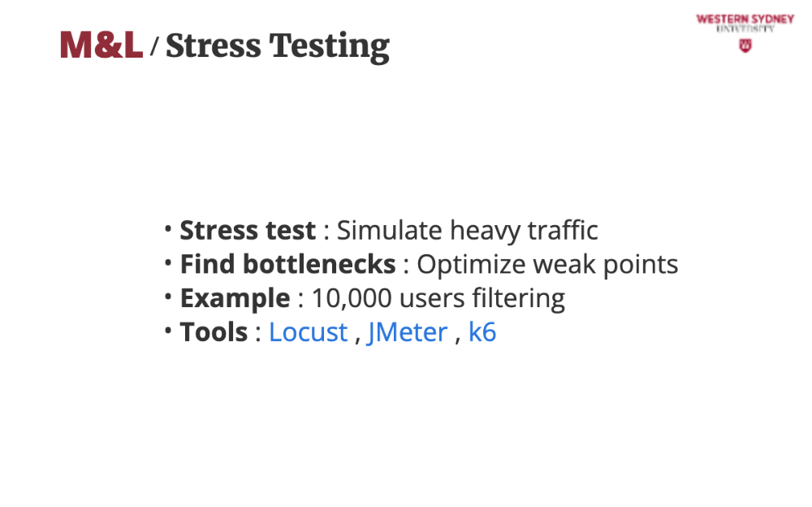Click the bullet before 'Find bottlenecks'
812x507 pixels.
[168, 262]
